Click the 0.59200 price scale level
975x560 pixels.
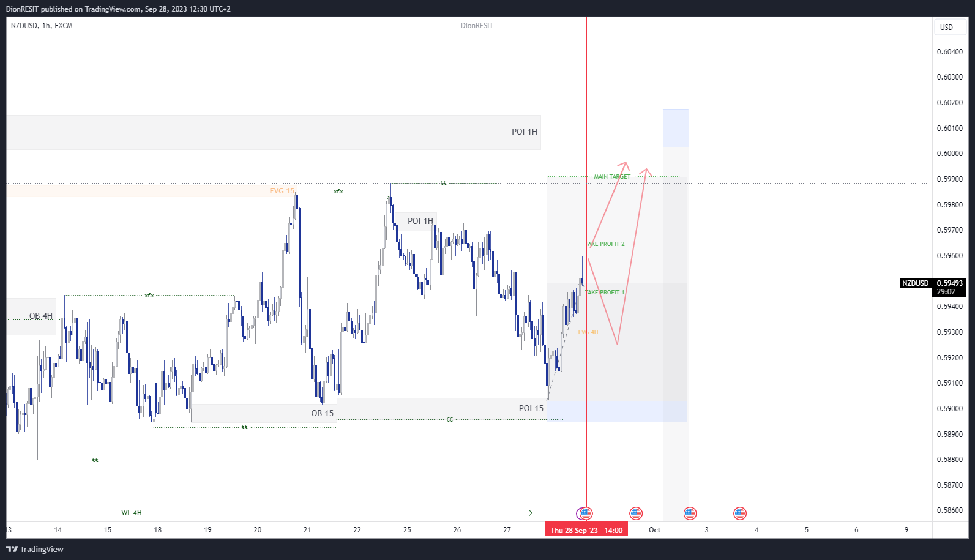tap(950, 358)
